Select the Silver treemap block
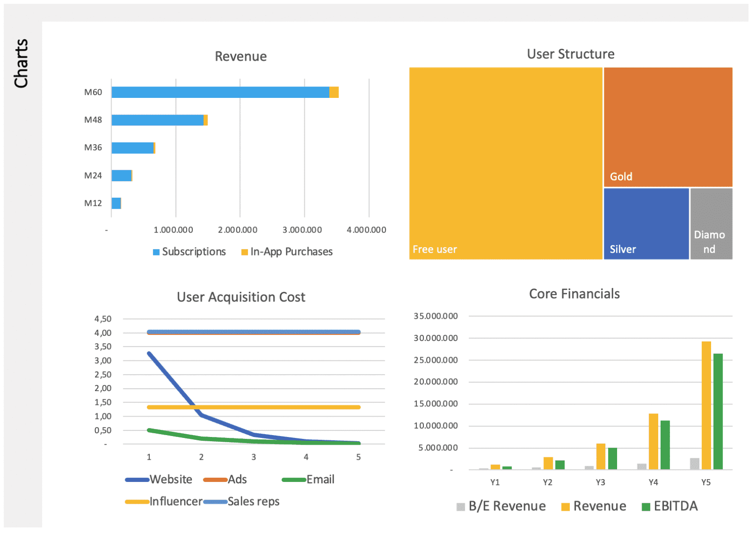 (646, 224)
